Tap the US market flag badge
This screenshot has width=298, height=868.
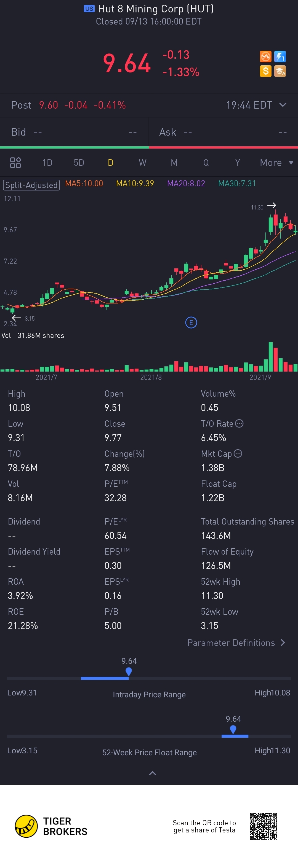coord(89,9)
